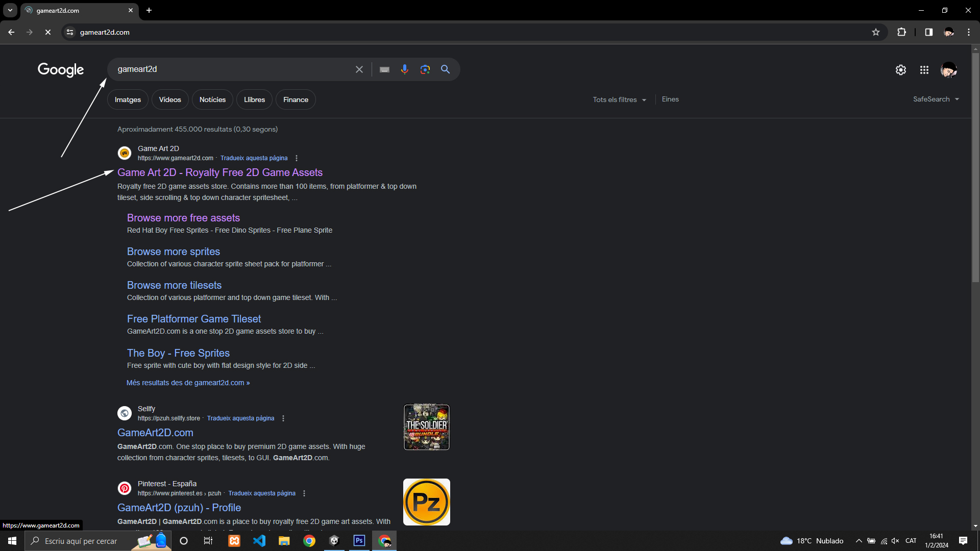The image size is (980, 551).
Task: Open the tab search dropdown arrow
Action: tap(10, 10)
